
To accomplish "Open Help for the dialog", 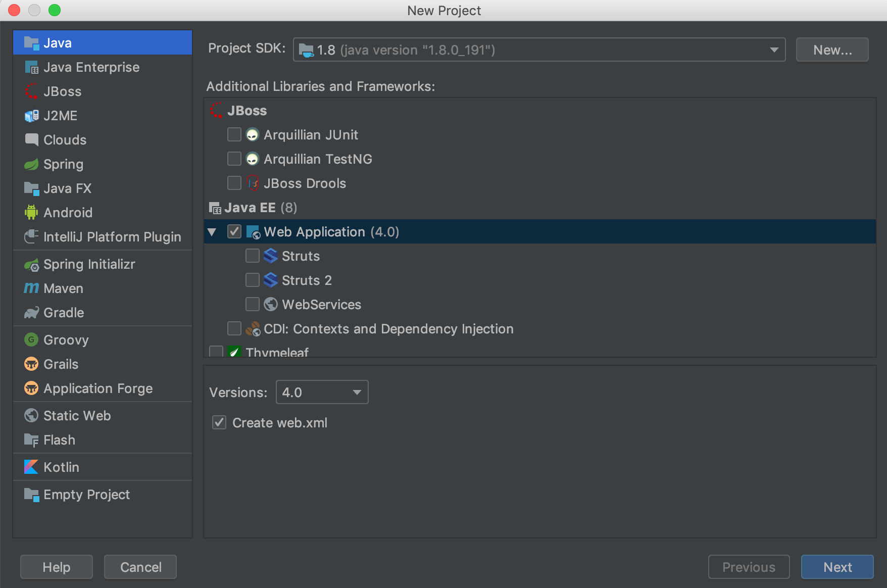I will 57,567.
